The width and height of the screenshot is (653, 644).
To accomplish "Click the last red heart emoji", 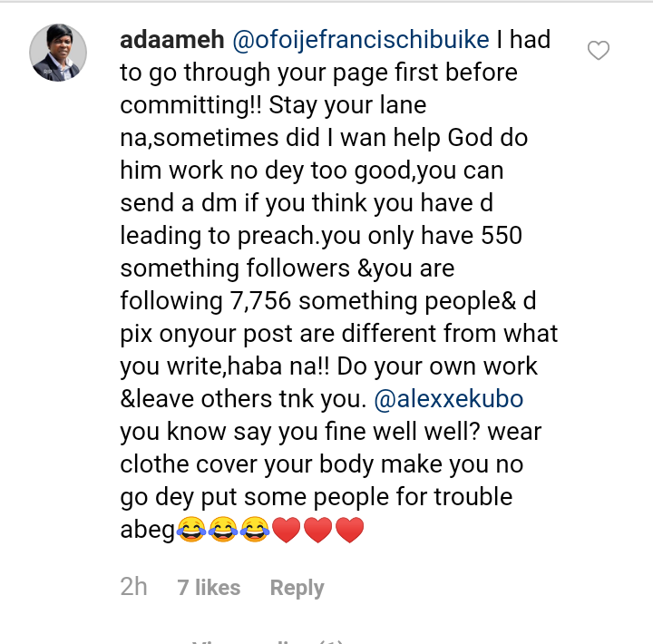I will coord(350,530).
